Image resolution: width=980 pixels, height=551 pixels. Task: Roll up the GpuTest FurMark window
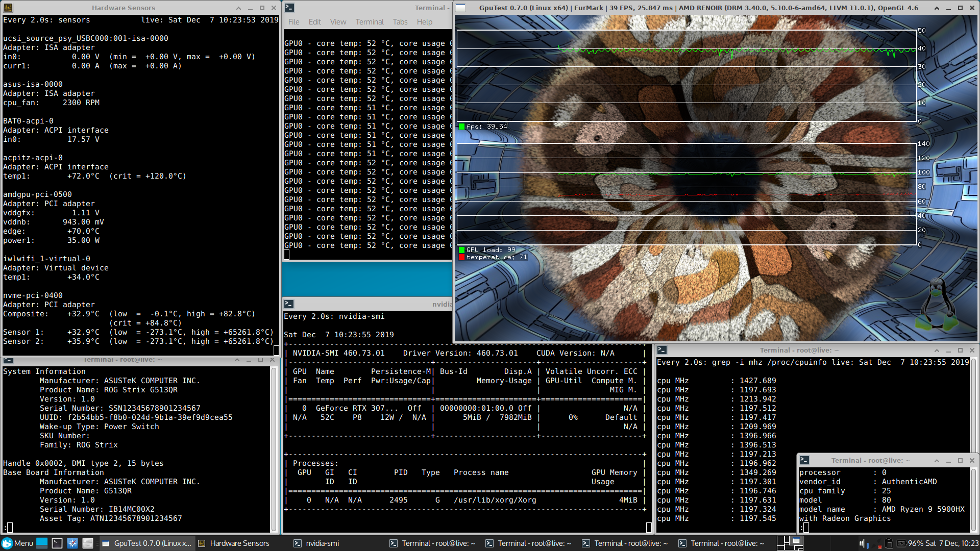[x=937, y=8]
